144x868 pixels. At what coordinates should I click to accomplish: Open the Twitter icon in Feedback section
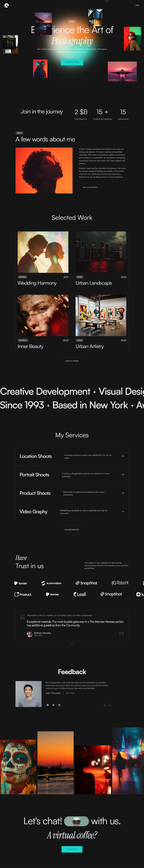coord(53,705)
